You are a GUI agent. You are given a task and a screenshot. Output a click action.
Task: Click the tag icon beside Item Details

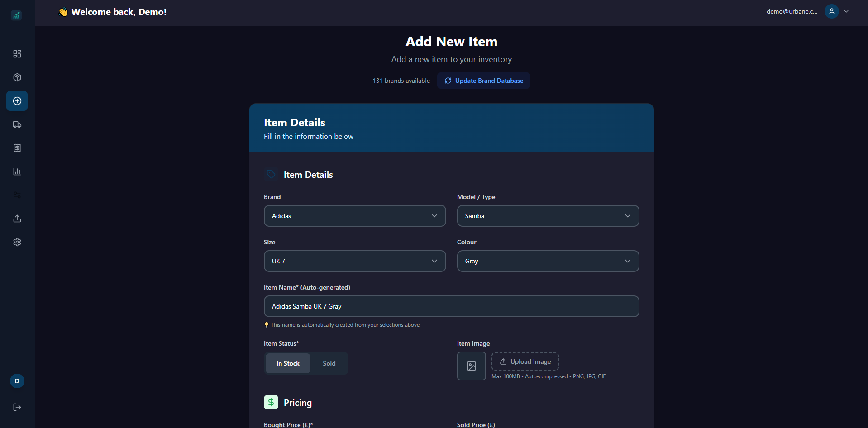tap(271, 175)
